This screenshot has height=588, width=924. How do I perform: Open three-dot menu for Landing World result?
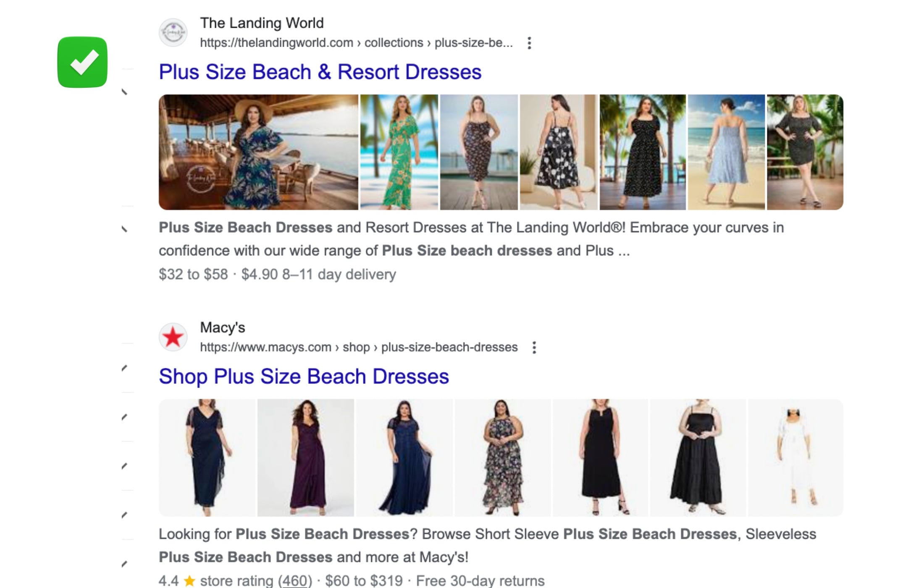point(529,43)
